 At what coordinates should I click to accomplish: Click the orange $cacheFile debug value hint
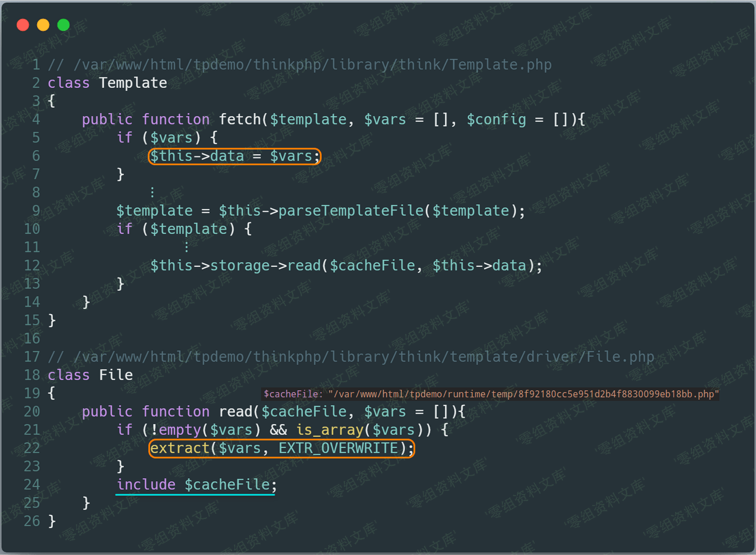(490, 394)
